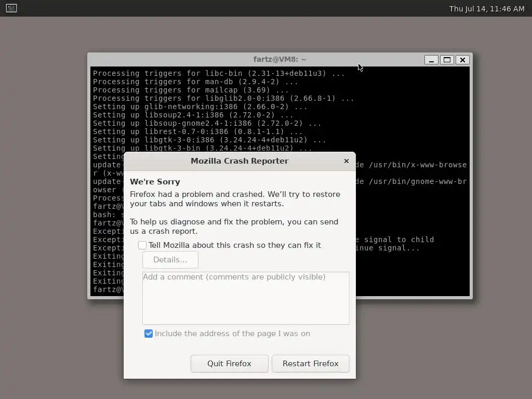Viewport: 532px width, 399px height.
Task: Click '/usr/bin/x-www-browse' text in terminal
Action: pyautogui.click(x=418, y=165)
